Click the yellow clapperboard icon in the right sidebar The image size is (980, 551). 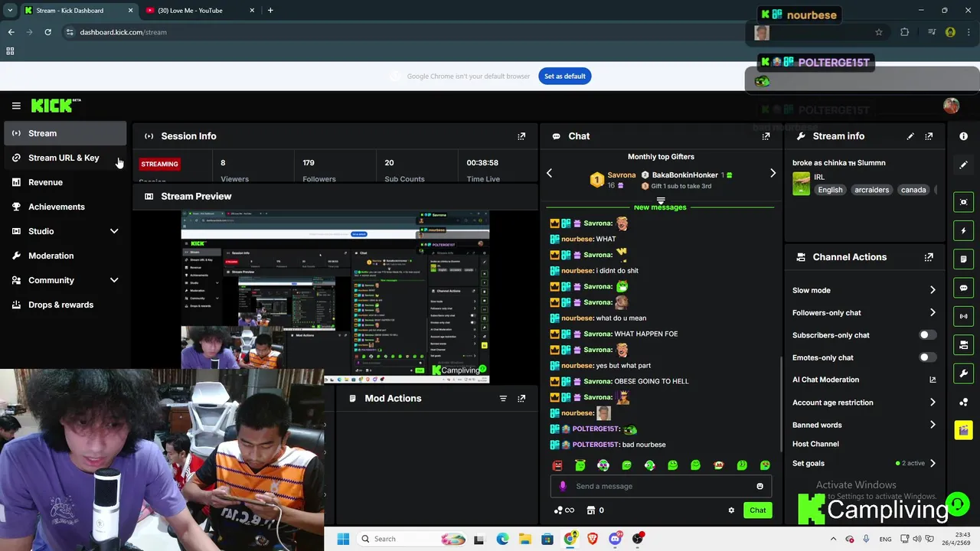click(963, 430)
